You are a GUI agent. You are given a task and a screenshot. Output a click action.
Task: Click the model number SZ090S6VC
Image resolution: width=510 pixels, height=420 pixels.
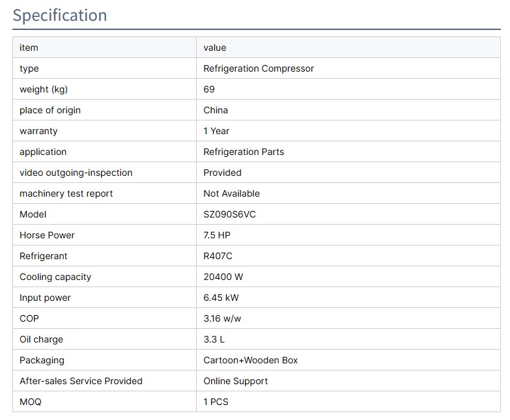(229, 214)
